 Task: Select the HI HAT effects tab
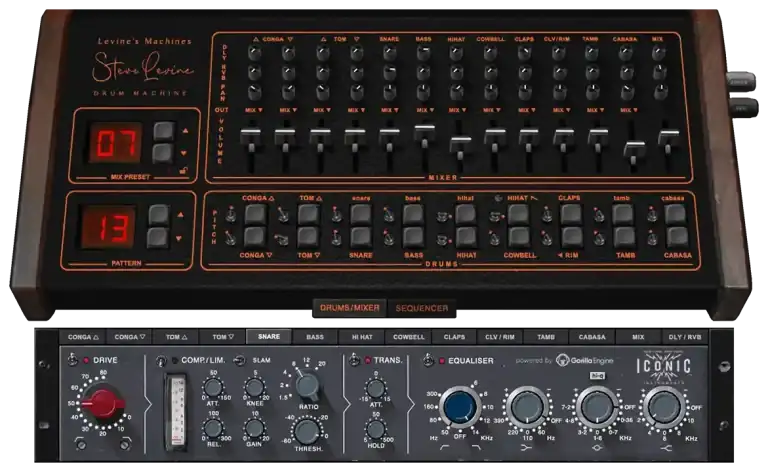click(362, 337)
